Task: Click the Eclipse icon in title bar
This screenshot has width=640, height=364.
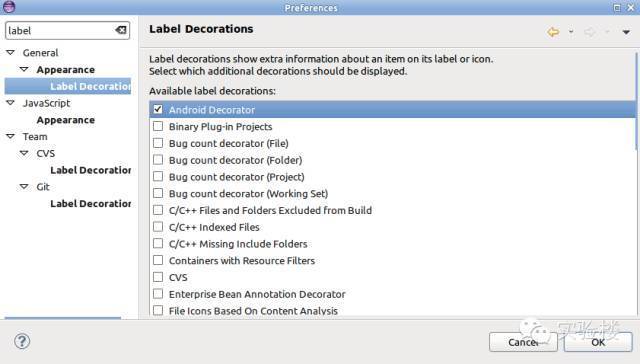Action: 9,7
